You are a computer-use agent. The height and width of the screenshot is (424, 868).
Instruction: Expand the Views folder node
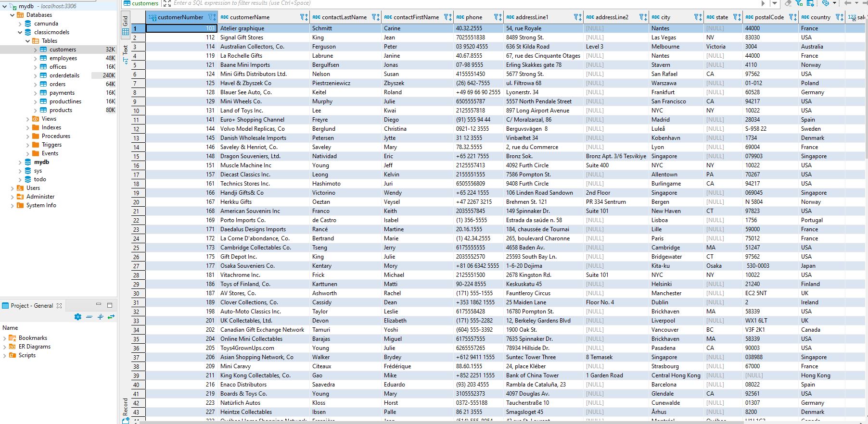27,119
